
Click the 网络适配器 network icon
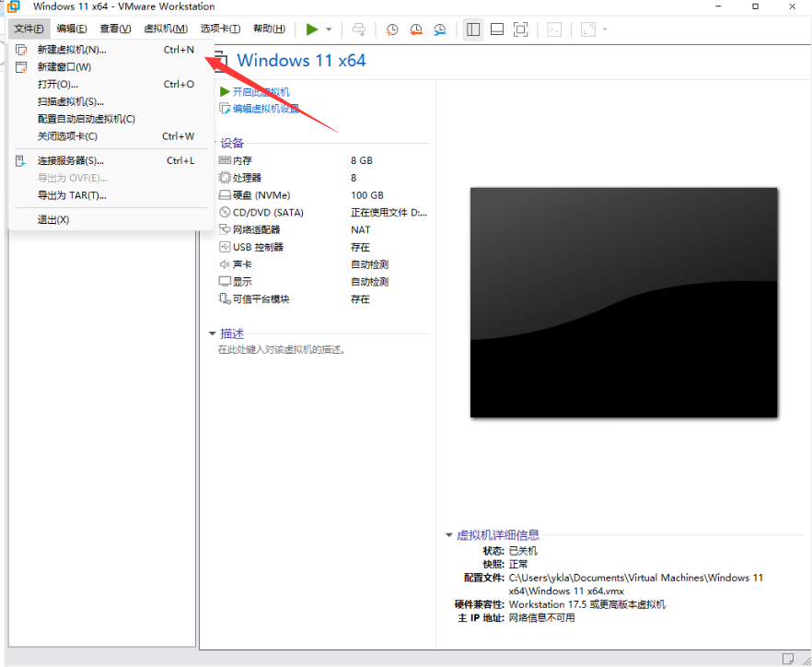click(225, 229)
